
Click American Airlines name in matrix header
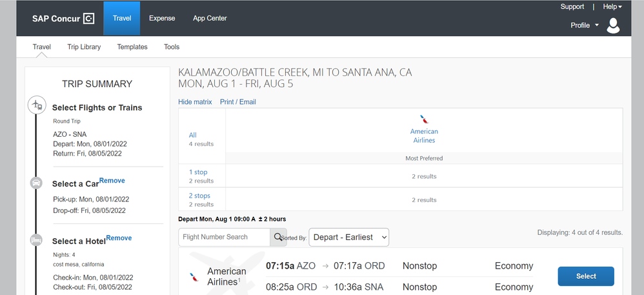(x=424, y=136)
